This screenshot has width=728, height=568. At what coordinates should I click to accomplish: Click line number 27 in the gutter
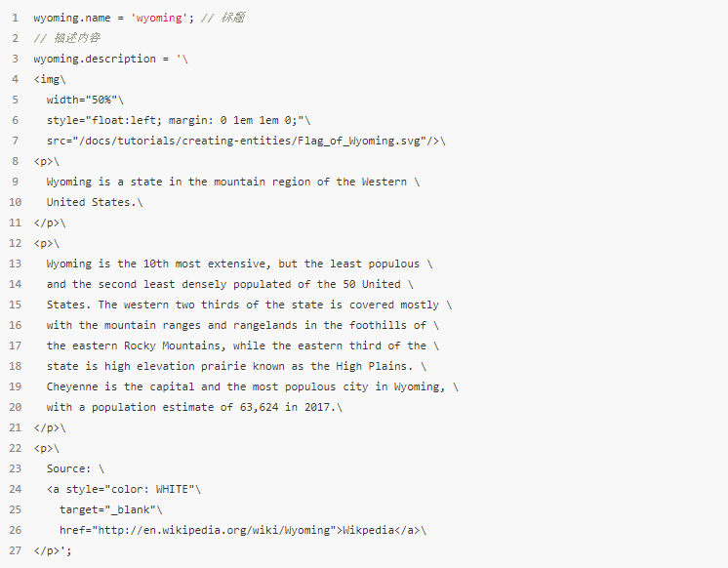[x=16, y=550]
